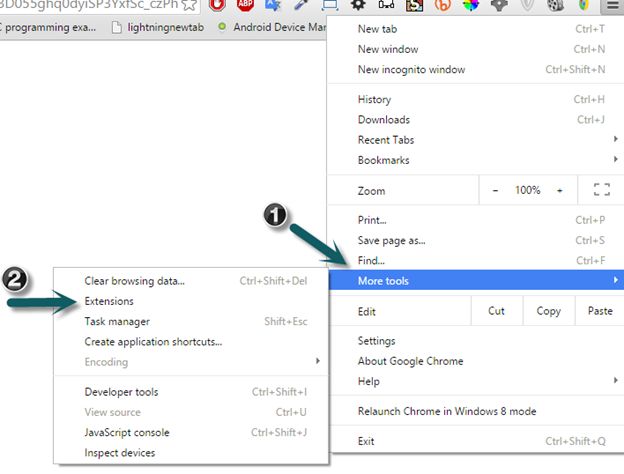Open JavaScript console from submenu
The image size is (624, 474).
coord(191,432)
